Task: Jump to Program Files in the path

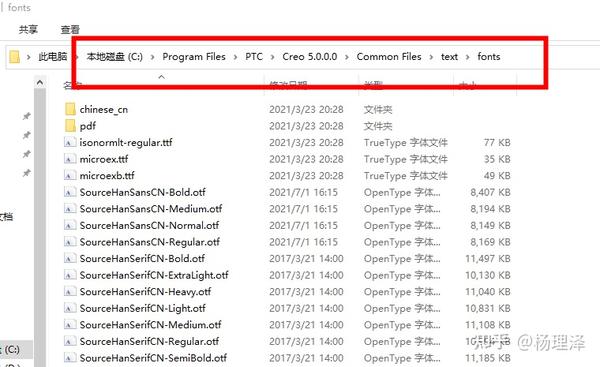Action: pyautogui.click(x=194, y=57)
